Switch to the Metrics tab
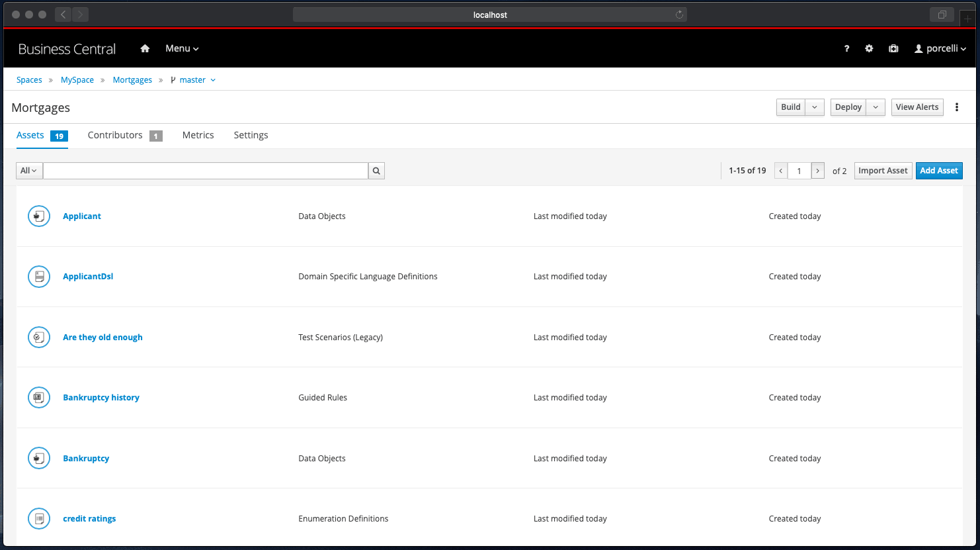This screenshot has width=980, height=550. click(x=198, y=135)
